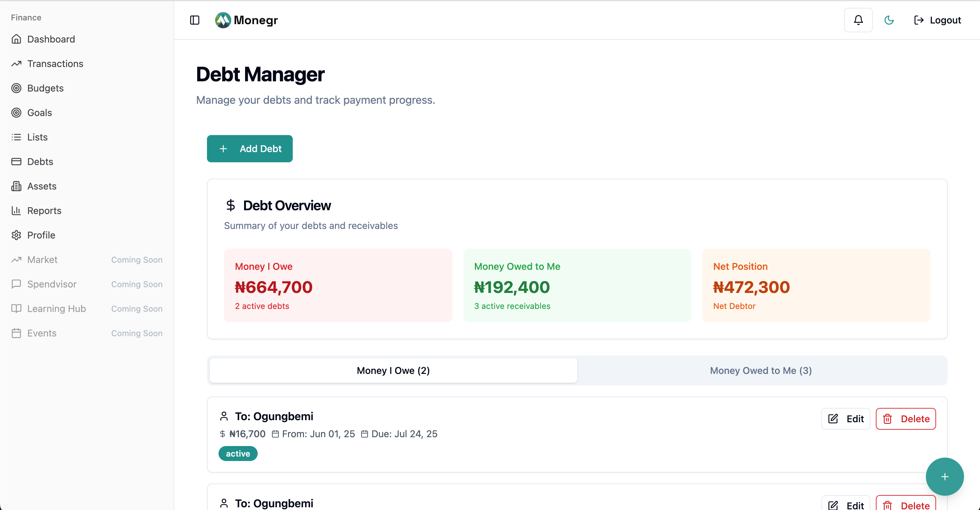Click the floating plus button

click(945, 477)
